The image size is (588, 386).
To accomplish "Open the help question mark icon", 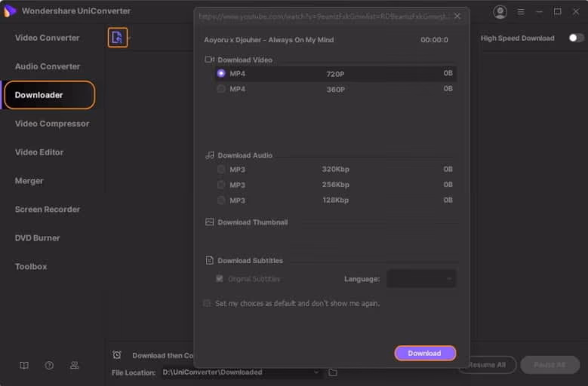I will (x=49, y=365).
